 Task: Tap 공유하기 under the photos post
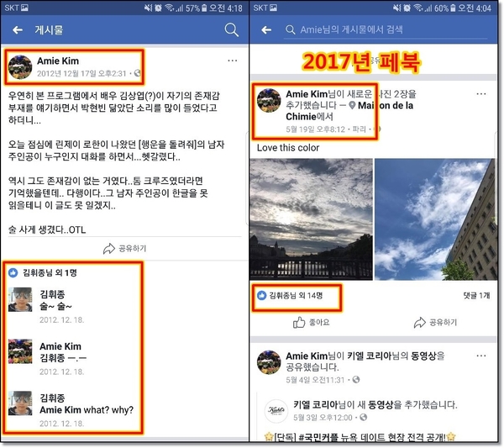point(435,322)
